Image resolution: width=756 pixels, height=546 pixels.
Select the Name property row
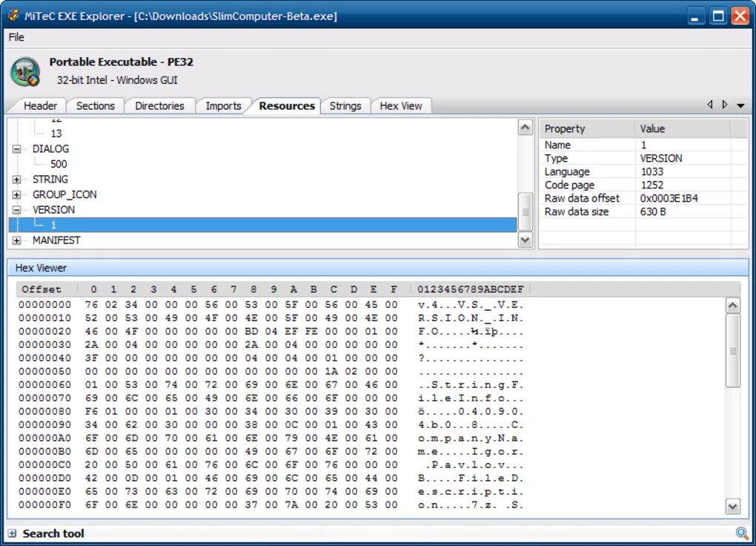(x=643, y=145)
